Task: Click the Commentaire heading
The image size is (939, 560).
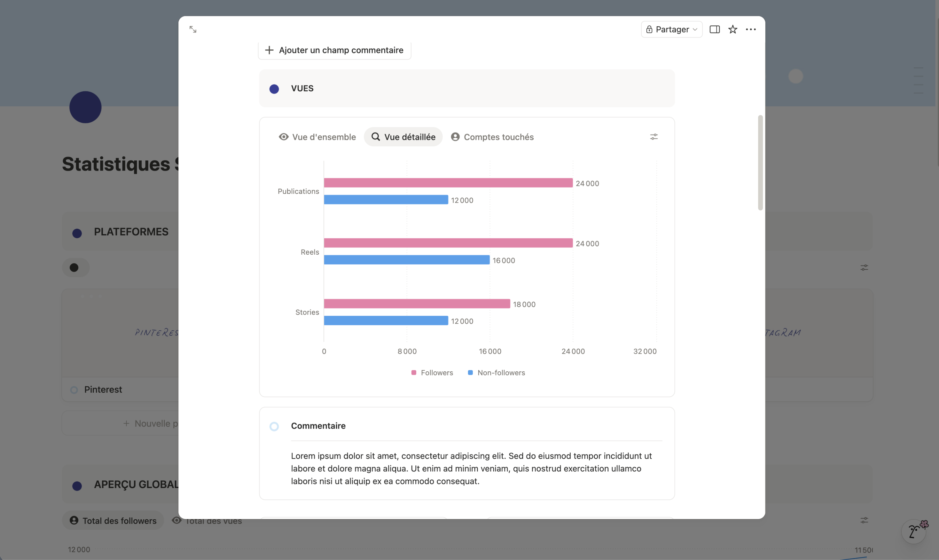Action: (318, 426)
